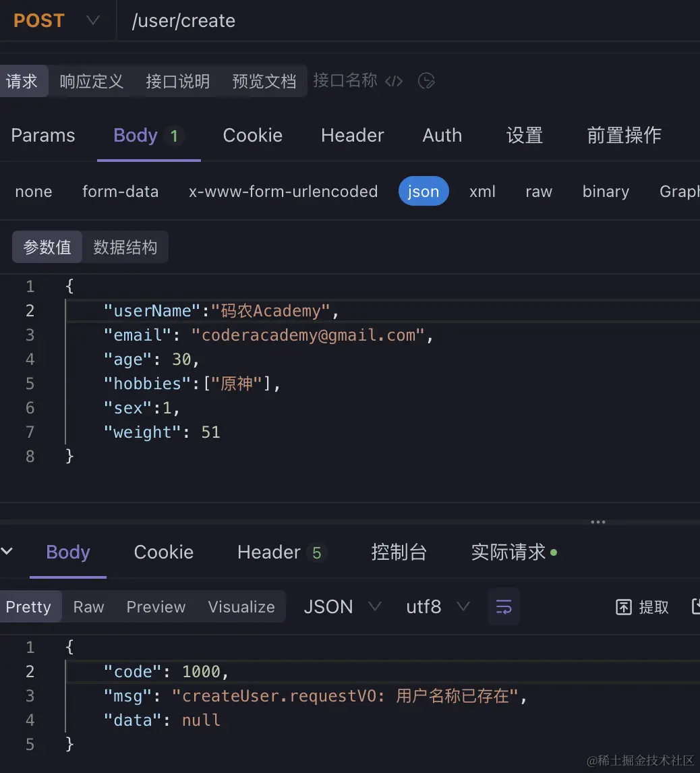Viewport: 700px width, 773px height.
Task: Switch response view to Preview
Action: click(156, 606)
